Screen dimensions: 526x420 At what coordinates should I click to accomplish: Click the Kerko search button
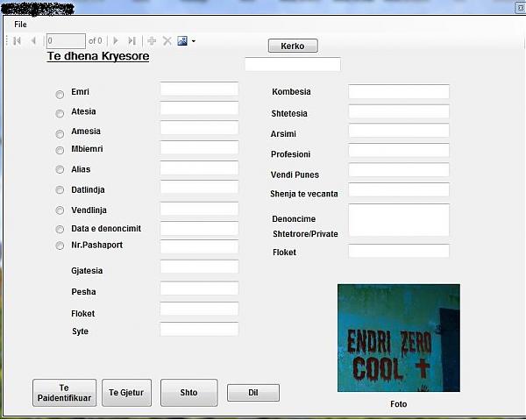pos(293,46)
